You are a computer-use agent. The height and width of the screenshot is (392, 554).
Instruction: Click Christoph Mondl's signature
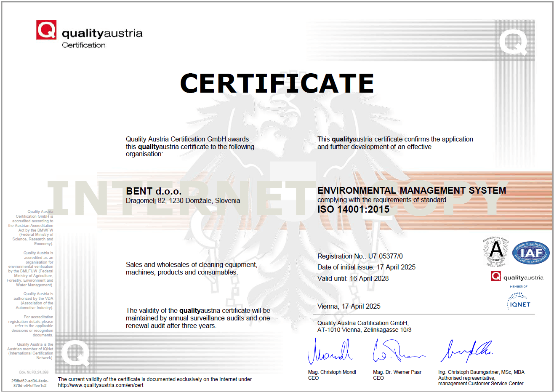pos(330,352)
